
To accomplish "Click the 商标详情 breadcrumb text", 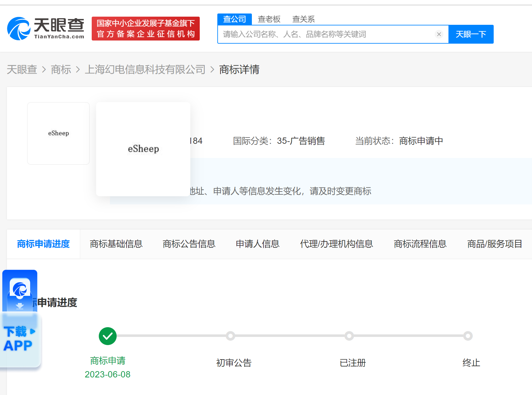I will click(239, 69).
